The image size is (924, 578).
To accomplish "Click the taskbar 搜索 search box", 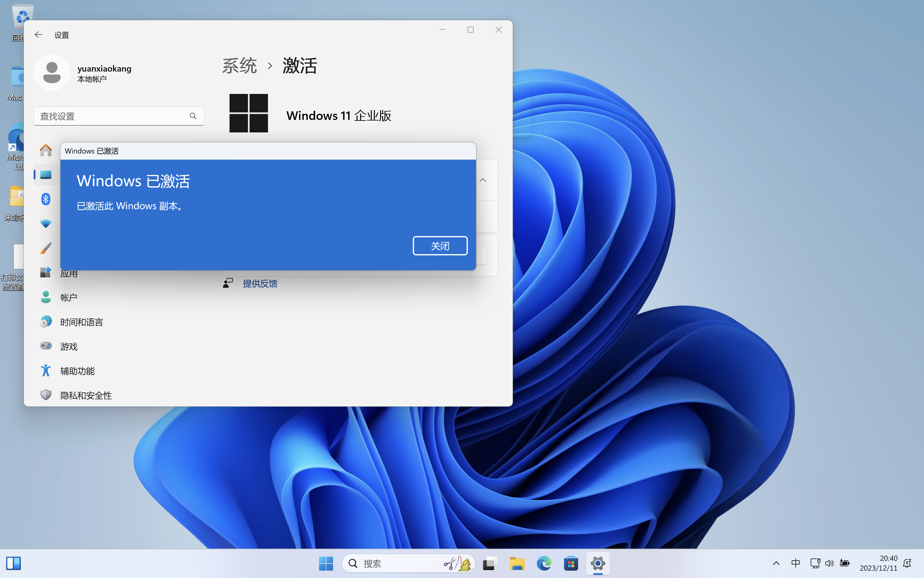I will pyautogui.click(x=408, y=563).
